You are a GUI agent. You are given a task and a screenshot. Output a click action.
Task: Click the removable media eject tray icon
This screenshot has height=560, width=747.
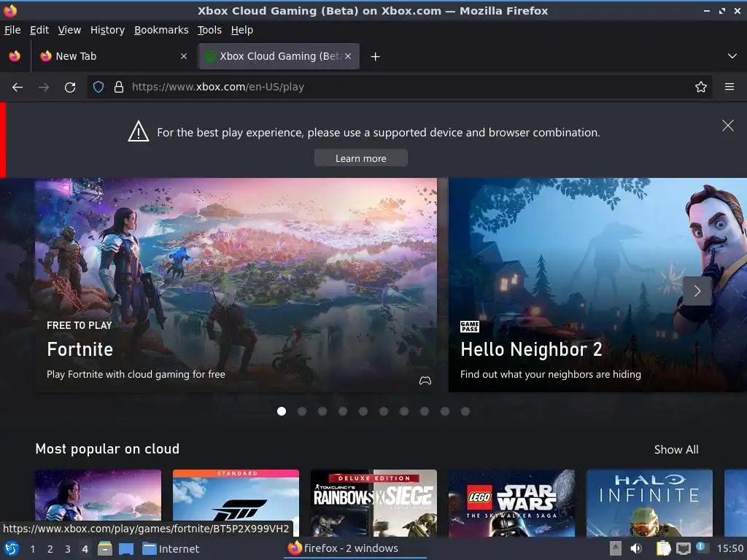(616, 549)
